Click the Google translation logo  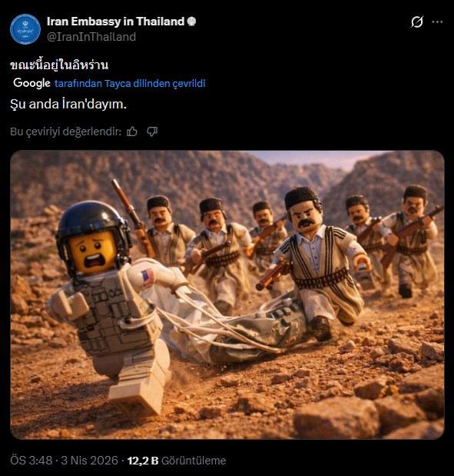(x=31, y=83)
